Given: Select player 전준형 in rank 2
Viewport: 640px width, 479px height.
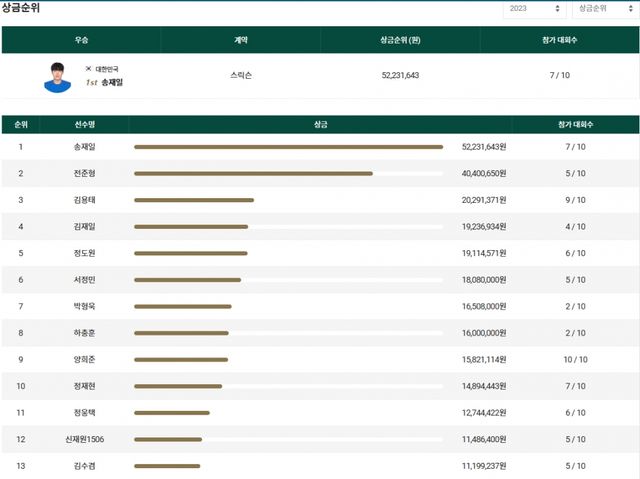Looking at the screenshot, I should [85, 173].
